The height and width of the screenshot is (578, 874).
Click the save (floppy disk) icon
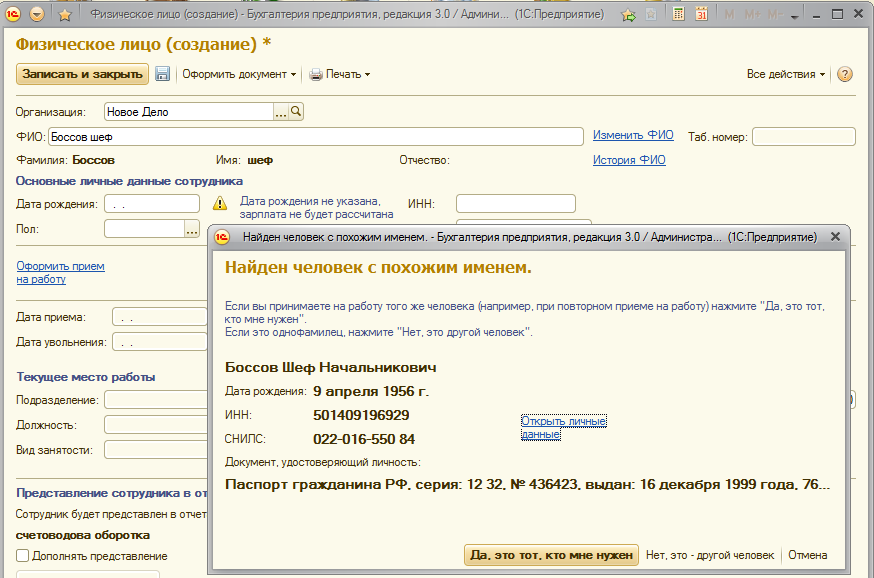[x=162, y=74]
